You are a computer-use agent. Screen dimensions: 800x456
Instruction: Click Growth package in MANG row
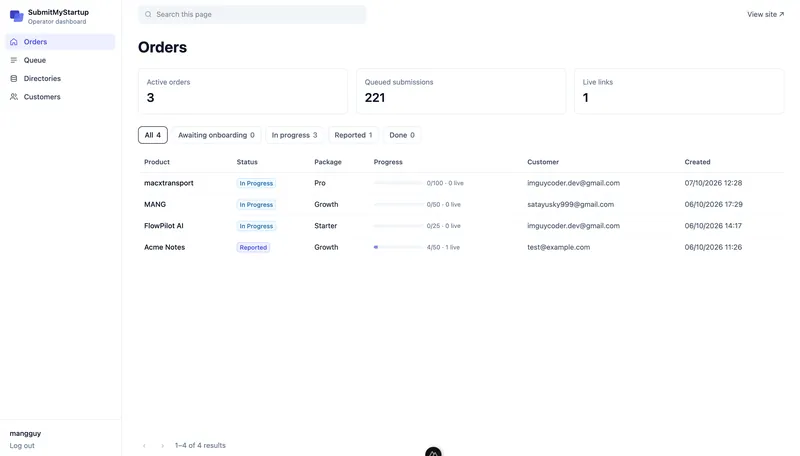326,205
